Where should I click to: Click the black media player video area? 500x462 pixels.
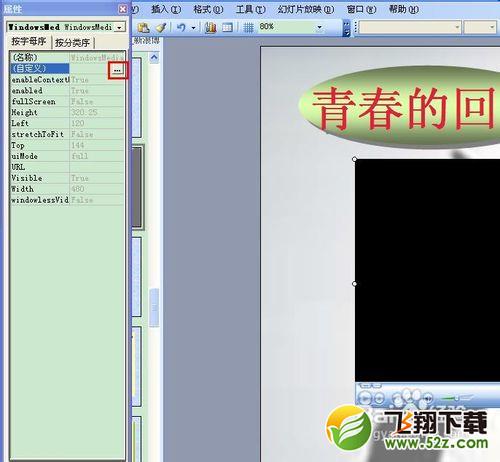point(427,270)
